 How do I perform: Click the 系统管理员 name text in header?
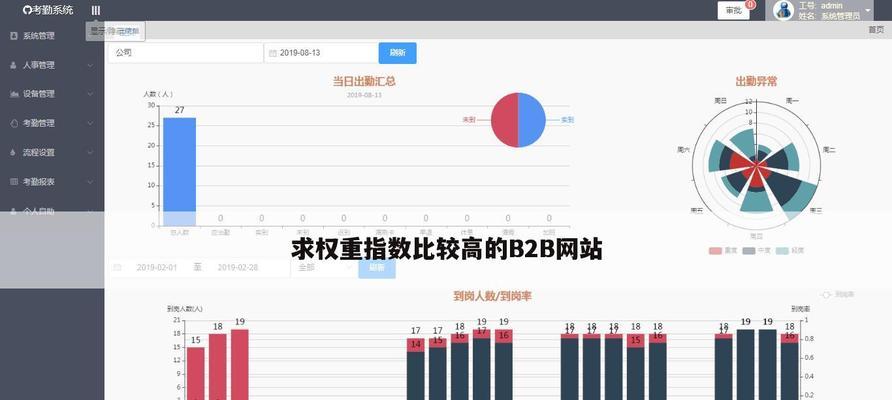840,17
